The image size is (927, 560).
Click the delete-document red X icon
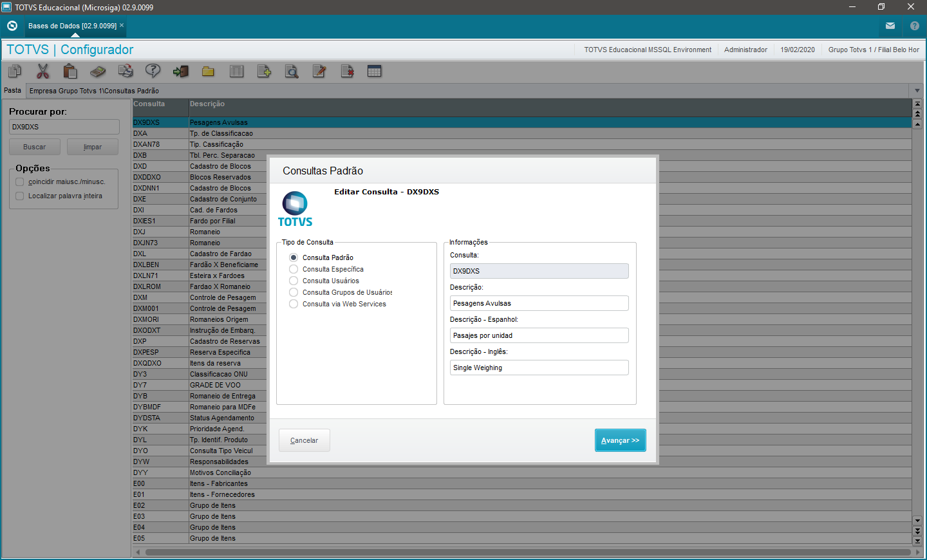pos(347,71)
